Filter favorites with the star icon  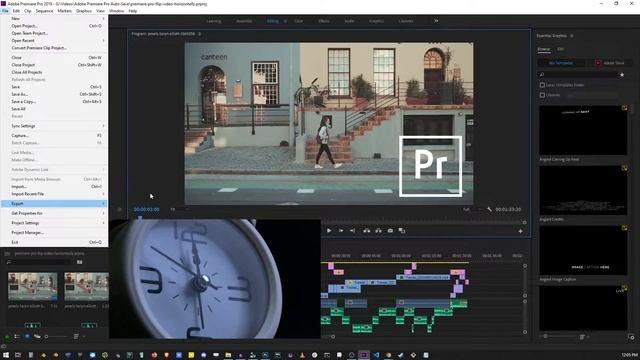tap(622, 75)
